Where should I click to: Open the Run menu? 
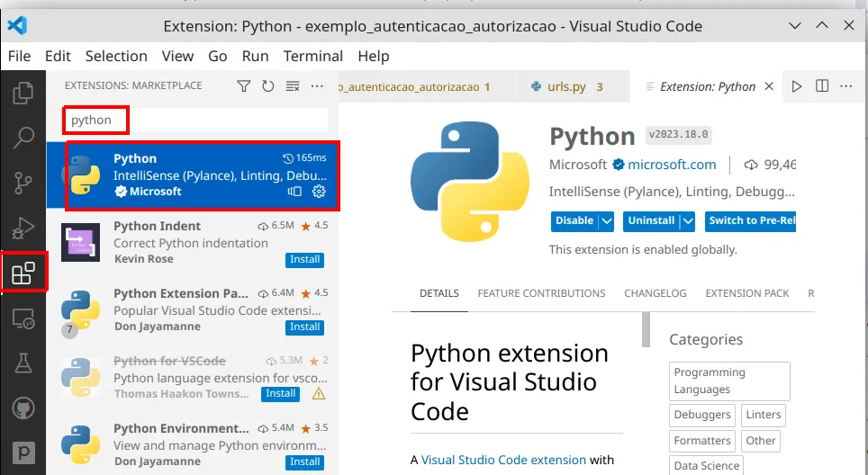(x=255, y=56)
